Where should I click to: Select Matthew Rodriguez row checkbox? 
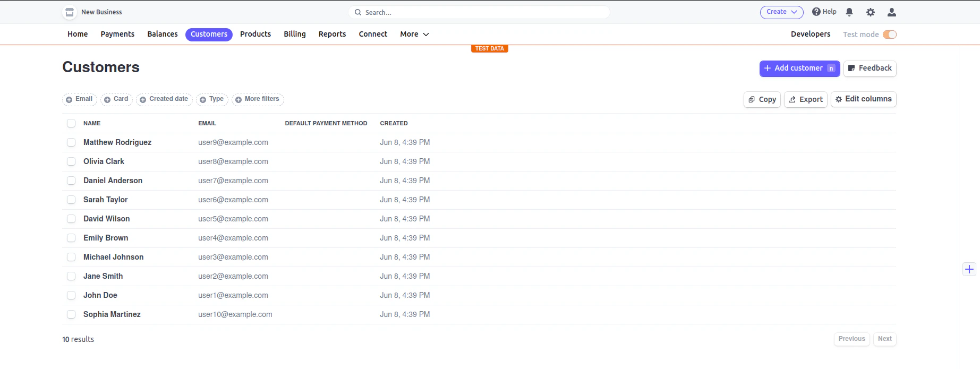(71, 142)
